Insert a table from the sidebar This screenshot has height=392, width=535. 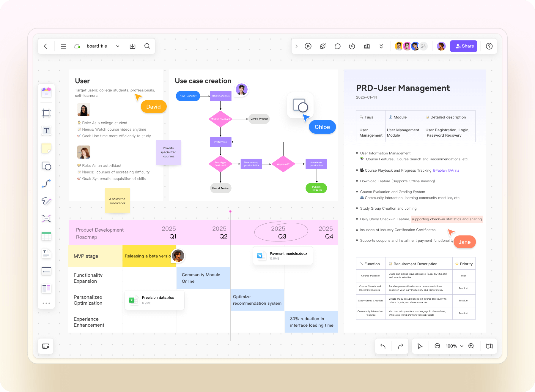(46, 236)
